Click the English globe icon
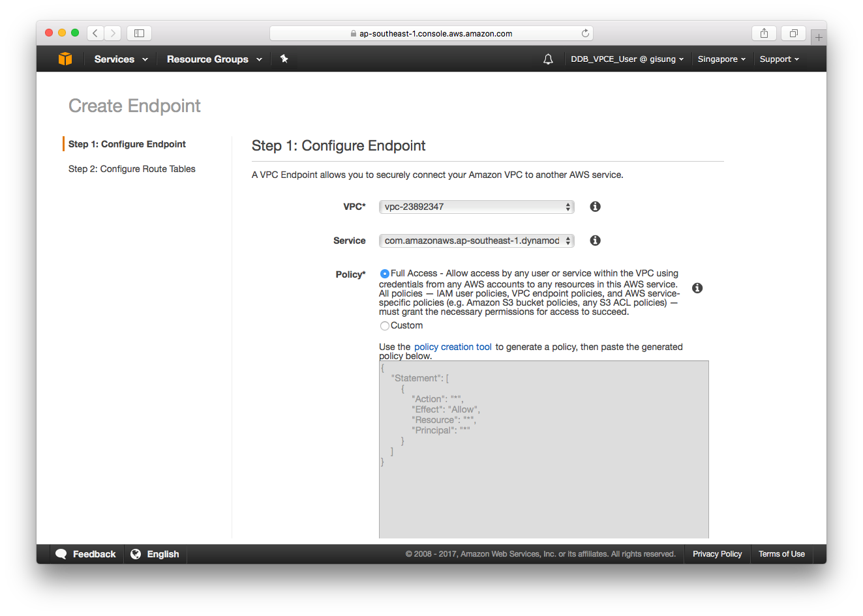The height and width of the screenshot is (616, 863). click(x=136, y=553)
